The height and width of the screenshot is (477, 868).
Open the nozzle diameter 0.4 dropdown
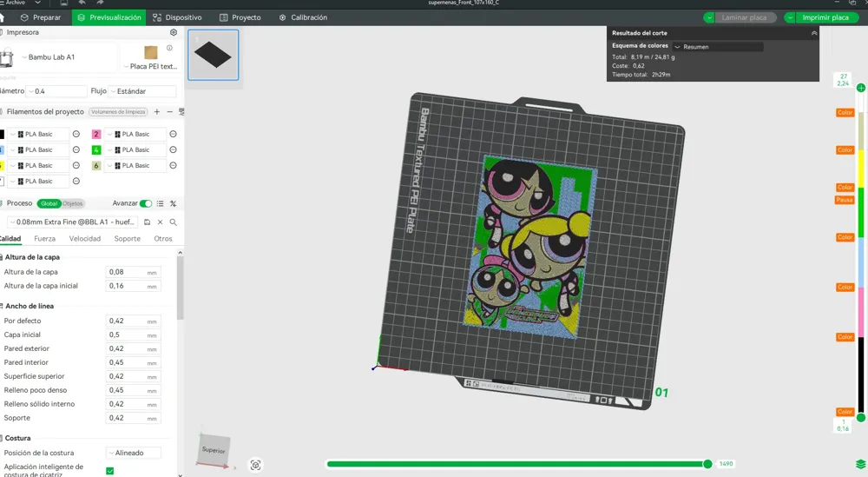[57, 91]
